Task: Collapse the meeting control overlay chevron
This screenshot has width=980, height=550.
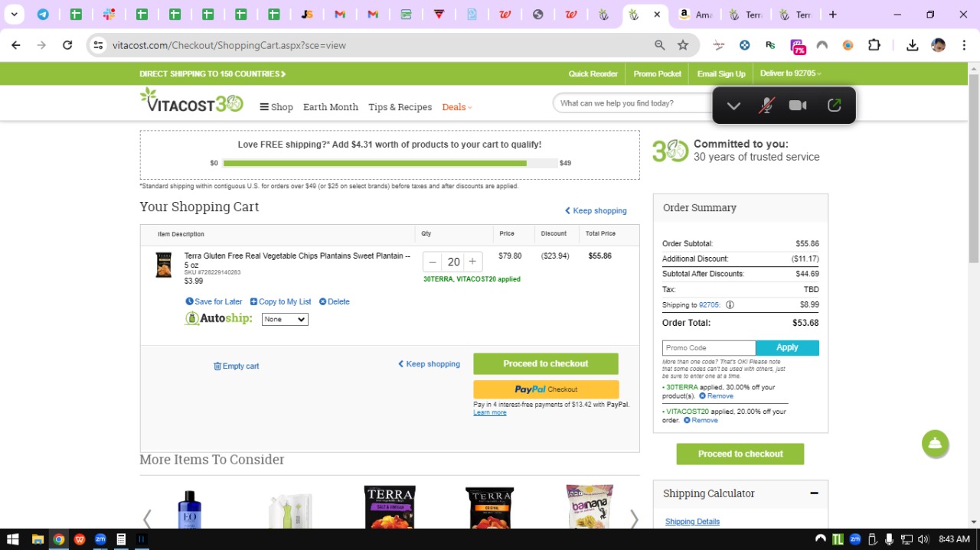Action: click(x=733, y=106)
